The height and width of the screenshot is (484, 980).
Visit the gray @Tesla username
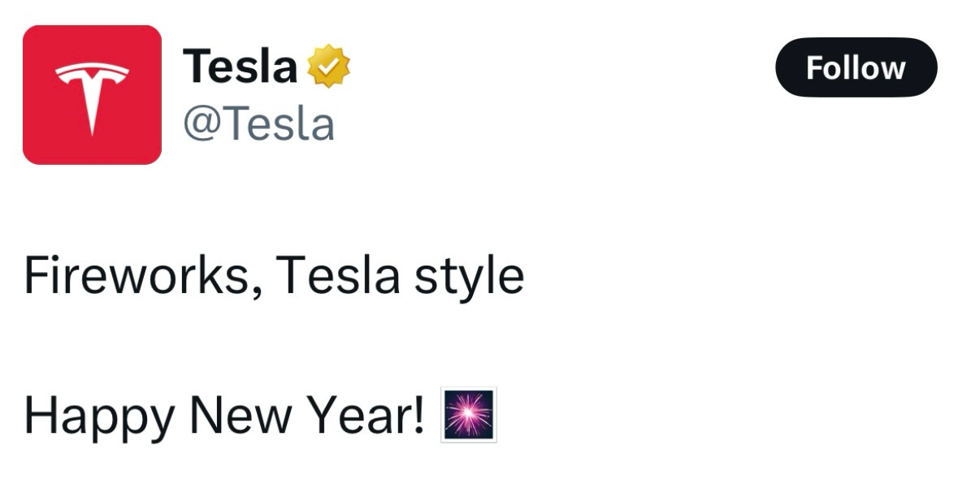click(258, 124)
